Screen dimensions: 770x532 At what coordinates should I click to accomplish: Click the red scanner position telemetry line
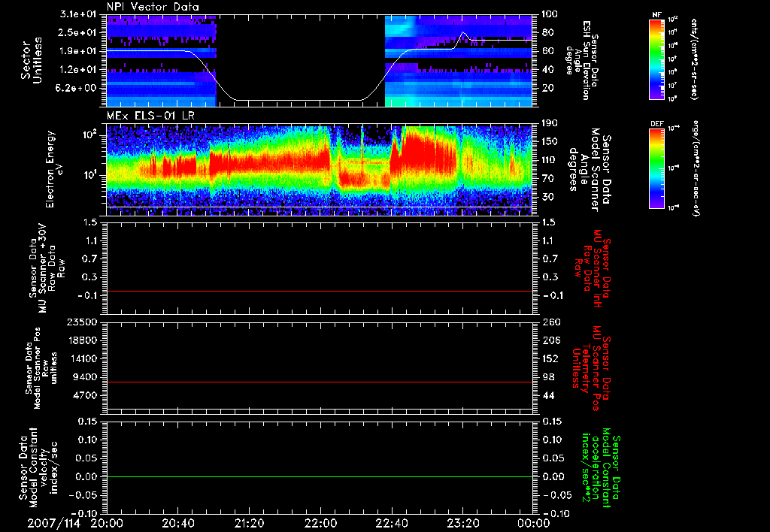click(319, 382)
